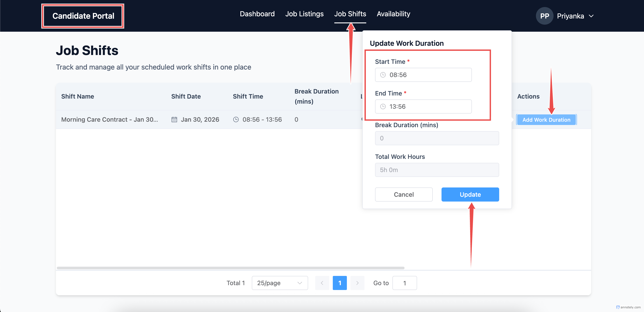This screenshot has height=312, width=644.
Task: Expand the Priyanka account menu chevron
Action: pos(591,16)
